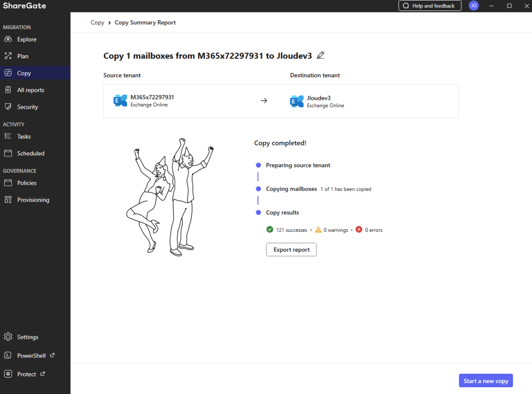Click the Scheduled calendar icon
532x394 pixels.
8,153
